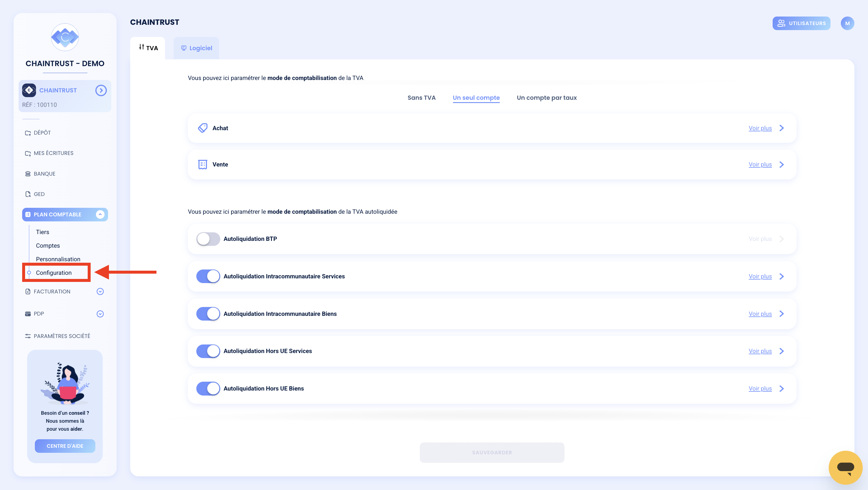Open the UTILISATEURS button

point(801,23)
